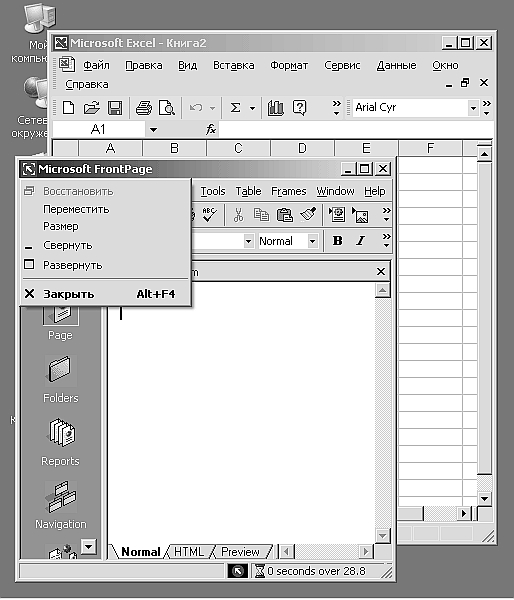This screenshot has height=600, width=514.
Task: Click the Open folder icon in Excel toolbar
Action: coord(91,108)
